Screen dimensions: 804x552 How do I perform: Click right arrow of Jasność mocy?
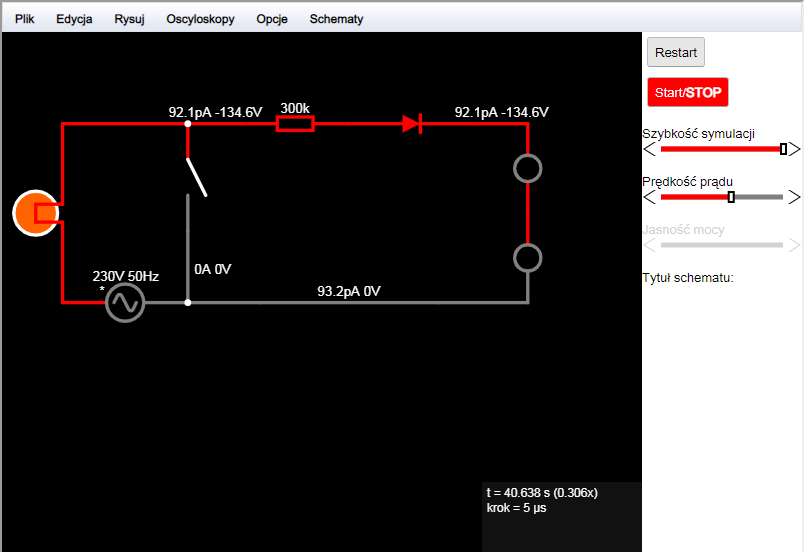[794, 246]
